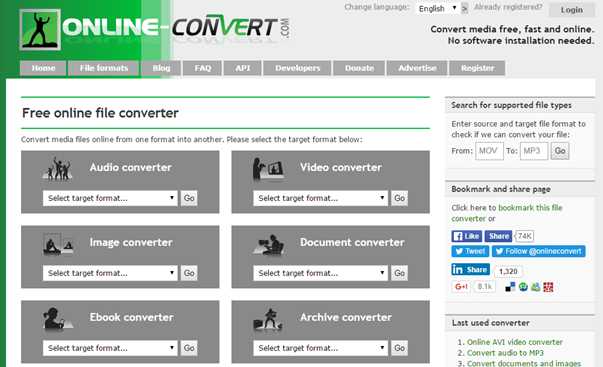Click the Video converter silhouette icon

(x=268, y=169)
